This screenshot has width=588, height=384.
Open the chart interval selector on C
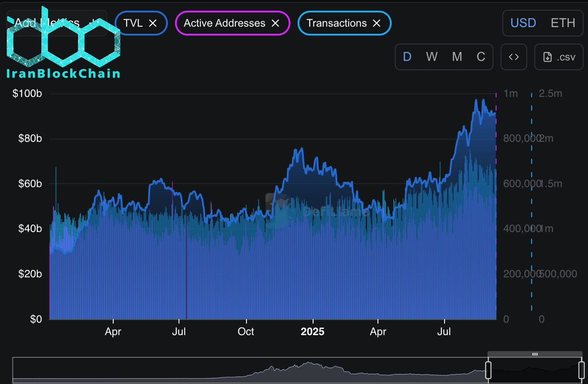click(481, 57)
